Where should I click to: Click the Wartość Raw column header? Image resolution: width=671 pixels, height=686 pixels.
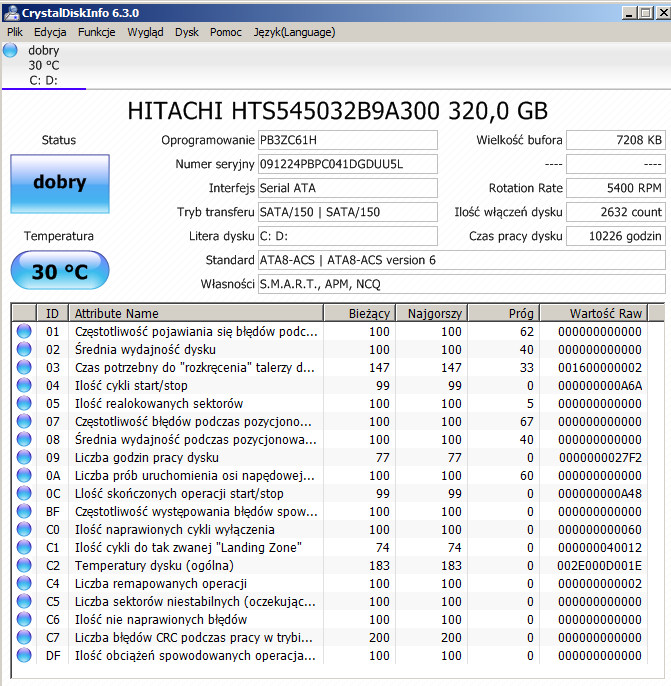point(594,313)
